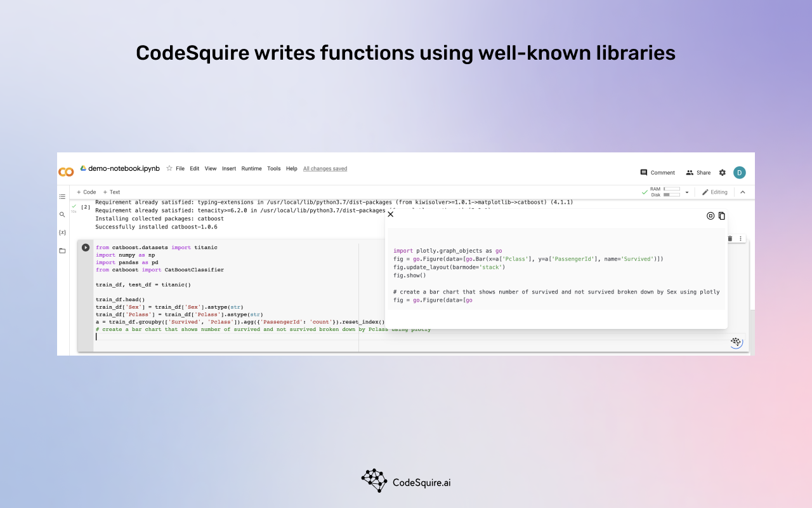Click 'import plotly.graph_objects as go' suggestion line
Screen dimensions: 812x508
448,251
